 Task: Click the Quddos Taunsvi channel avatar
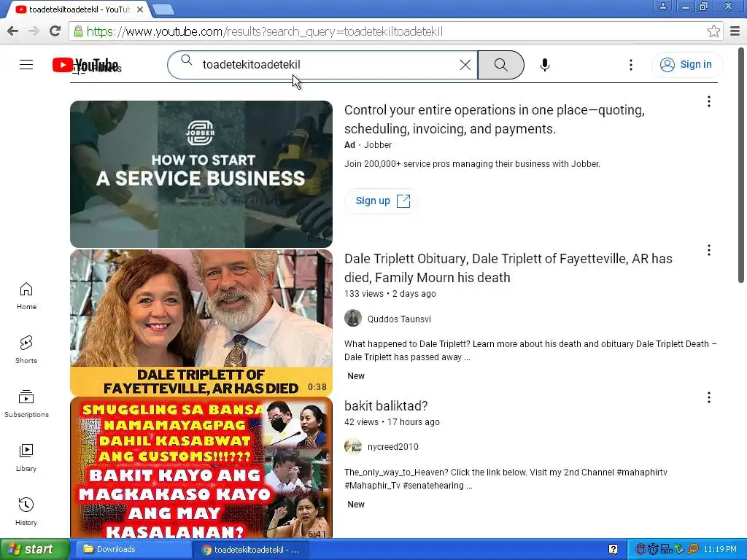coord(353,318)
